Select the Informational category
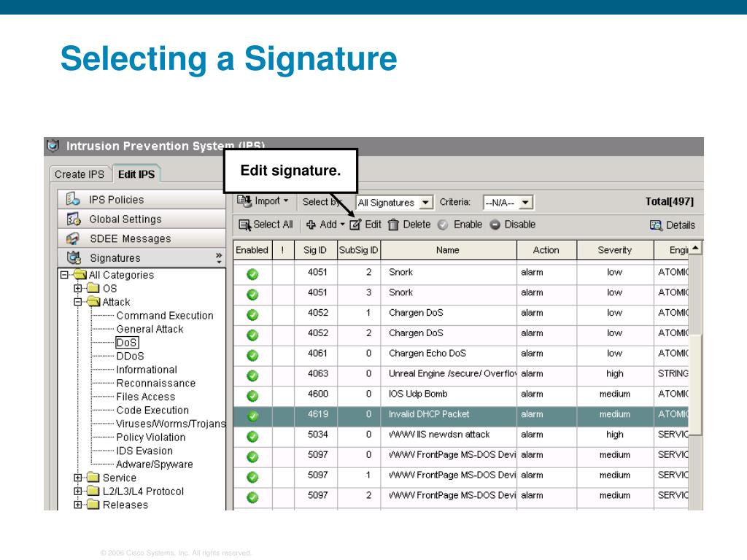This screenshot has width=747, height=560. click(x=147, y=370)
